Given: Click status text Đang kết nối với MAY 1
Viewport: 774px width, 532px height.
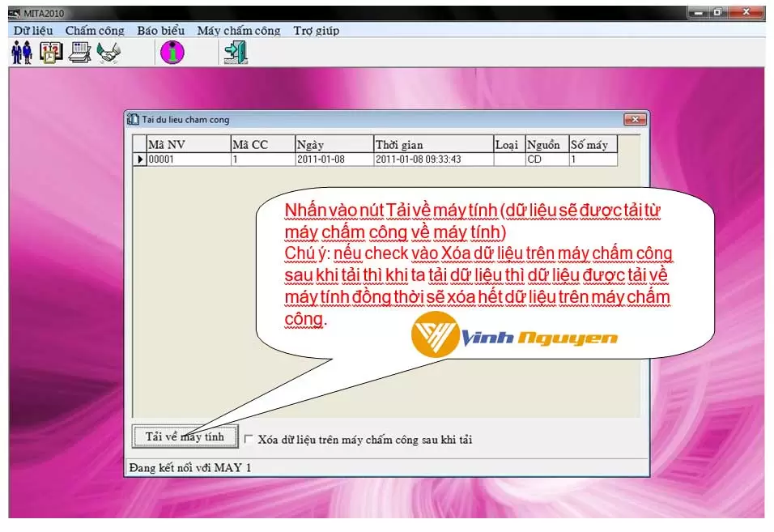Looking at the screenshot, I should [190, 467].
